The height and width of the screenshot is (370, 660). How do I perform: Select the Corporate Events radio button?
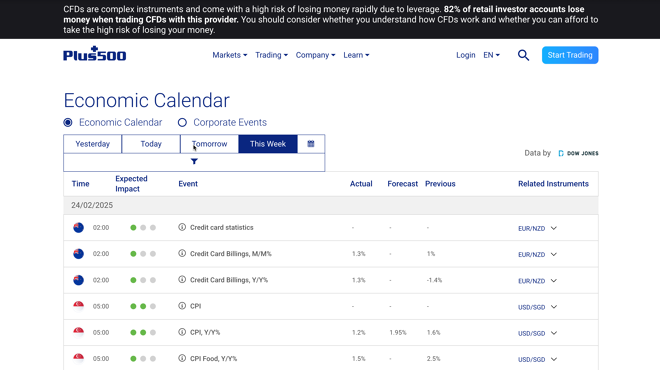(182, 122)
